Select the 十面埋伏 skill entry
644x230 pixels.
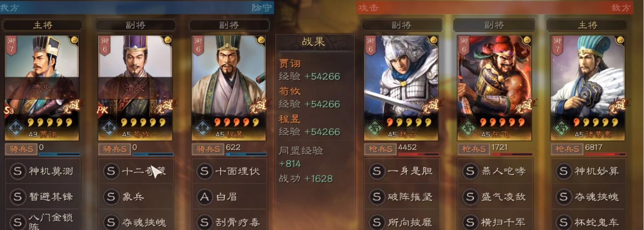coord(229,171)
